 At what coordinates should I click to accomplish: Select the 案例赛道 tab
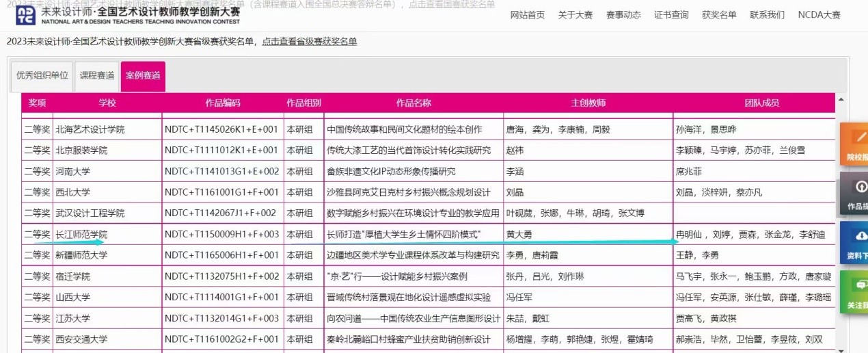143,76
